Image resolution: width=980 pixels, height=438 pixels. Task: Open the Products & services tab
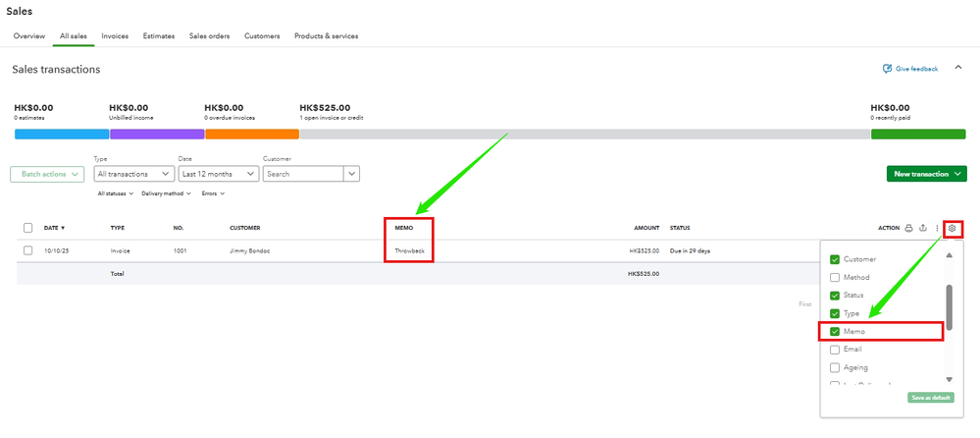[x=327, y=36]
